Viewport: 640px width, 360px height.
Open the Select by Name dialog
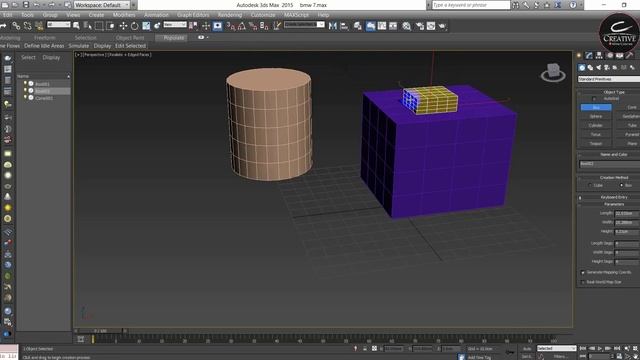click(x=87, y=26)
